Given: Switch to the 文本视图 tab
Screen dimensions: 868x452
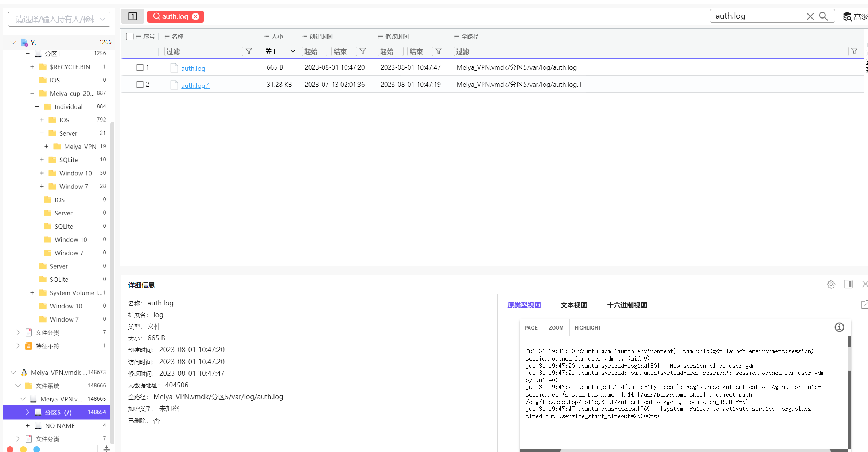Looking at the screenshot, I should (x=573, y=305).
